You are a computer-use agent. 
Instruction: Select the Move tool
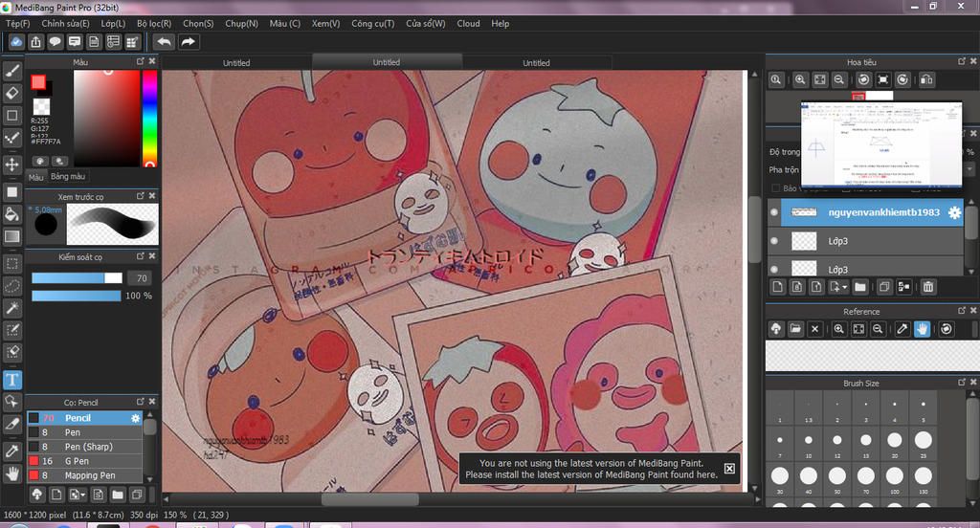click(x=11, y=165)
